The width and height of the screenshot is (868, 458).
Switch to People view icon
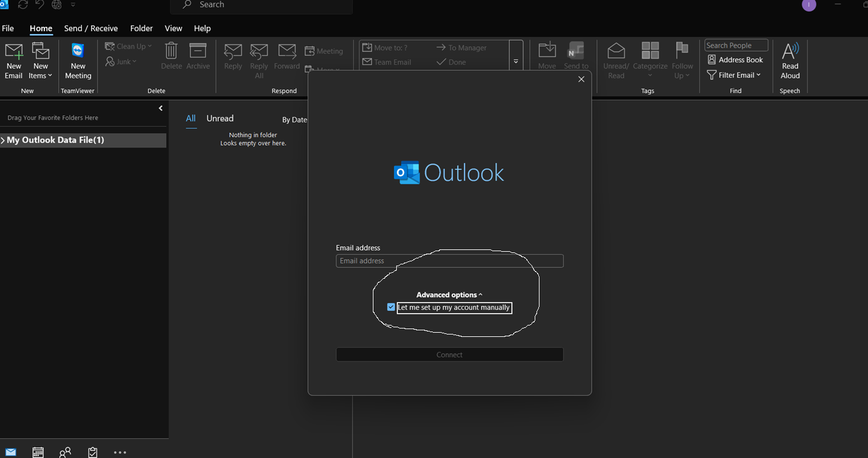click(x=65, y=452)
